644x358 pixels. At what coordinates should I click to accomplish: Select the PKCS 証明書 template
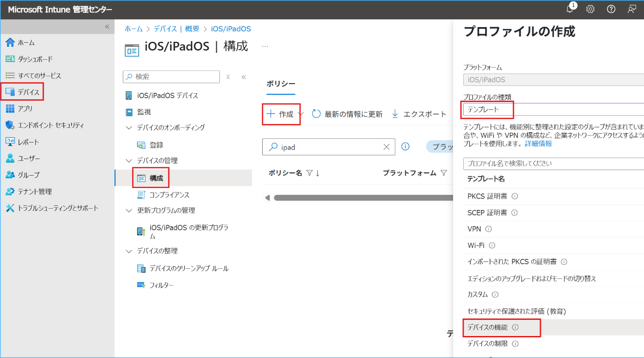click(553, 196)
